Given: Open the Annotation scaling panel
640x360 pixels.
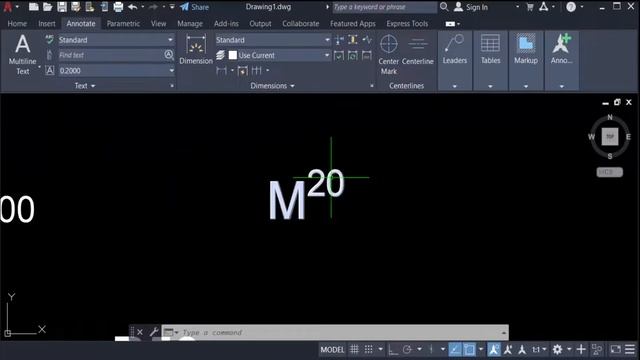Looking at the screenshot, I should (x=562, y=60).
